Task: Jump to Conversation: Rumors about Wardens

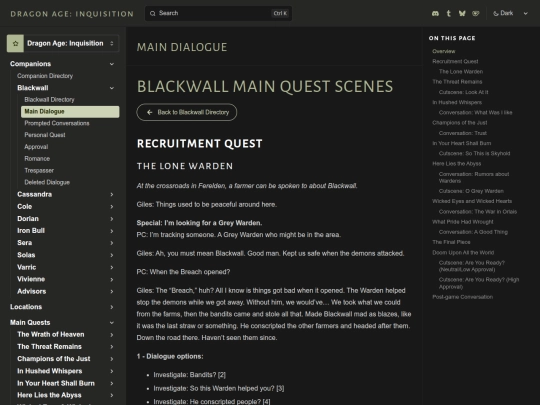Action: click(474, 177)
